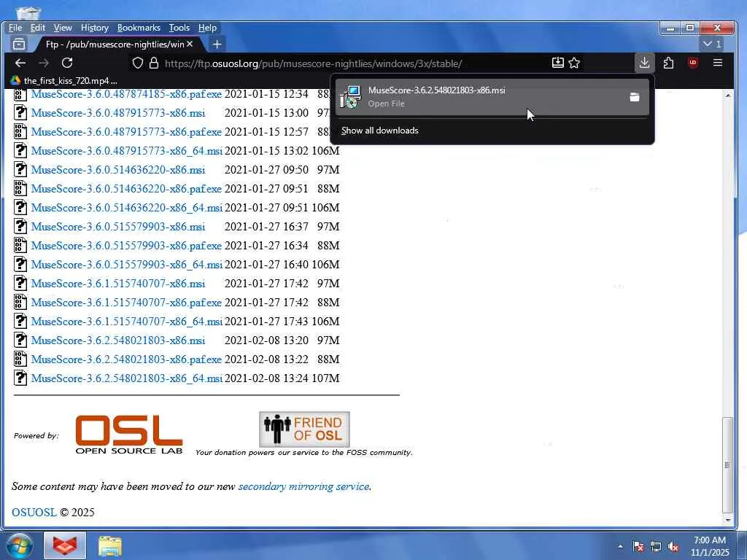Viewport: 747px width, 560px height.
Task: Click the Friend of OSL badge
Action: tap(304, 429)
